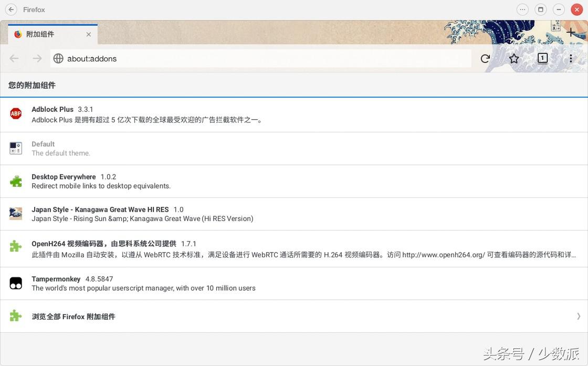The image size is (588, 366).
Task: Open the window options ellipsis button
Action: (x=522, y=9)
